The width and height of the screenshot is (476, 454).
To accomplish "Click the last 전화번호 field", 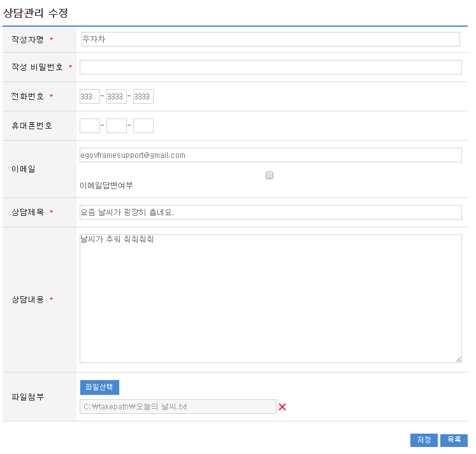I will [143, 97].
